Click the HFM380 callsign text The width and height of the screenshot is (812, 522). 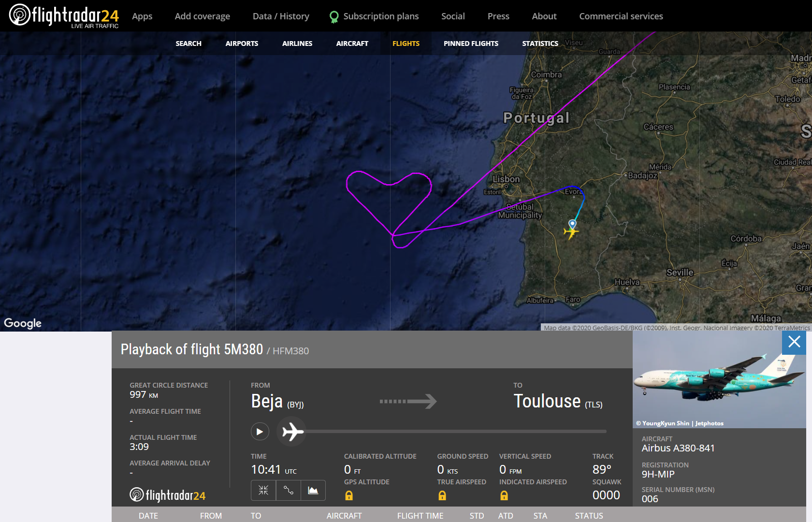(x=290, y=351)
